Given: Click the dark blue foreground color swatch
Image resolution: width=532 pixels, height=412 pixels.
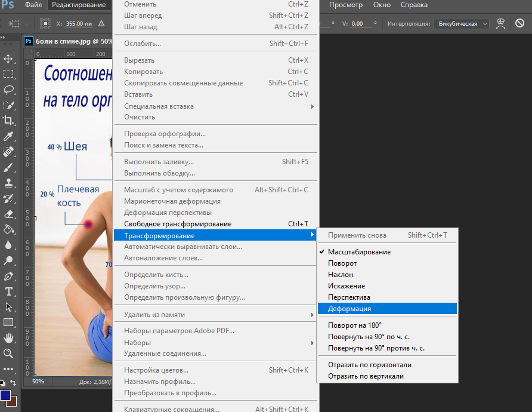Looking at the screenshot, I should click(x=5, y=396).
